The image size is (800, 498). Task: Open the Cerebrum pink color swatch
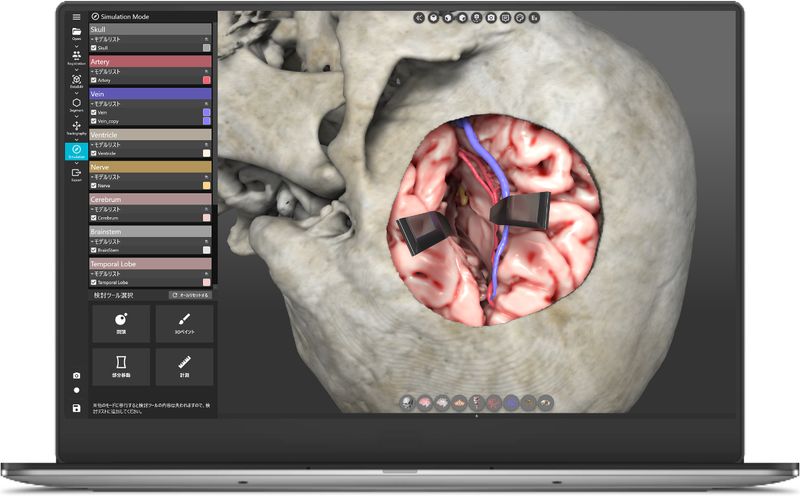coord(206,217)
